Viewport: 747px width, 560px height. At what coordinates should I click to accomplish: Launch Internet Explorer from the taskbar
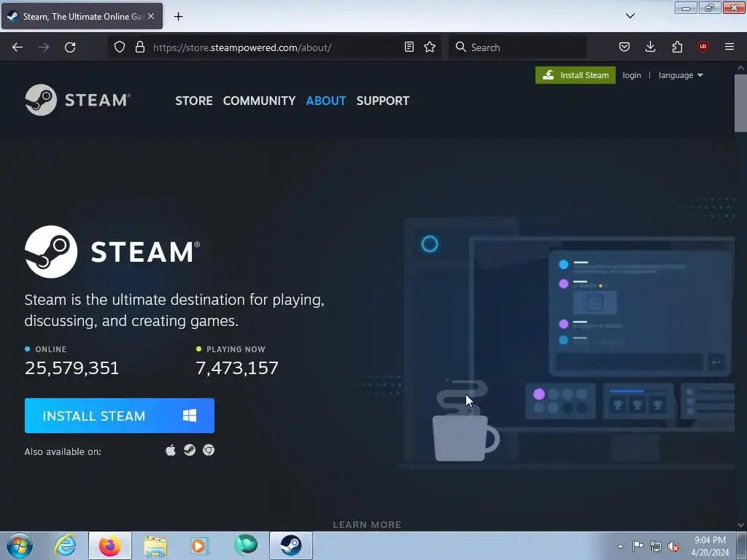(65, 545)
